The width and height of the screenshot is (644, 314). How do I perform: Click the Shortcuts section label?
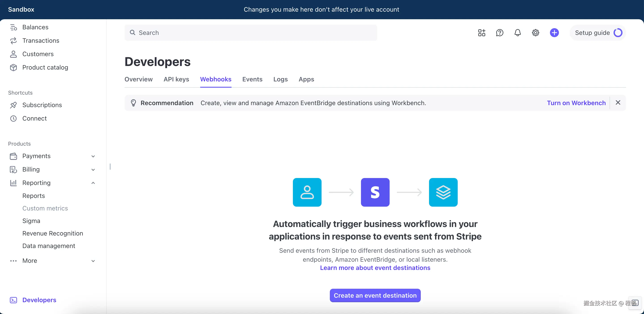20,93
